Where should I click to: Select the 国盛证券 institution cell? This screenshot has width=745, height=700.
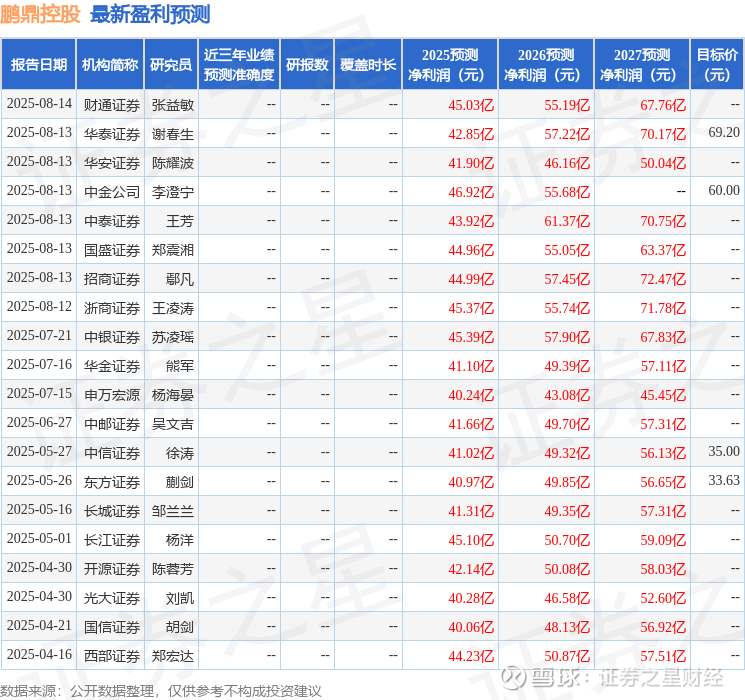coord(112,250)
